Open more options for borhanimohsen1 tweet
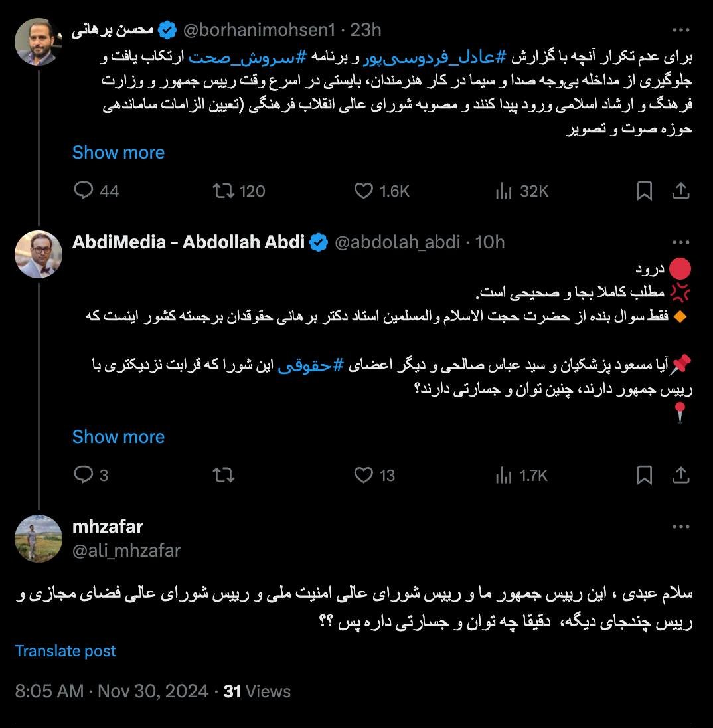 click(x=680, y=30)
